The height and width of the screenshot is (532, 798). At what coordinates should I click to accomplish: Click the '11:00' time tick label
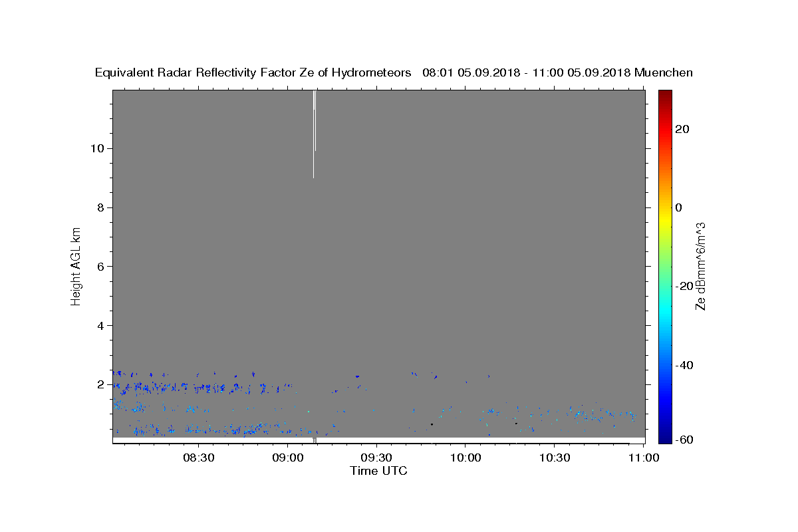(644, 458)
